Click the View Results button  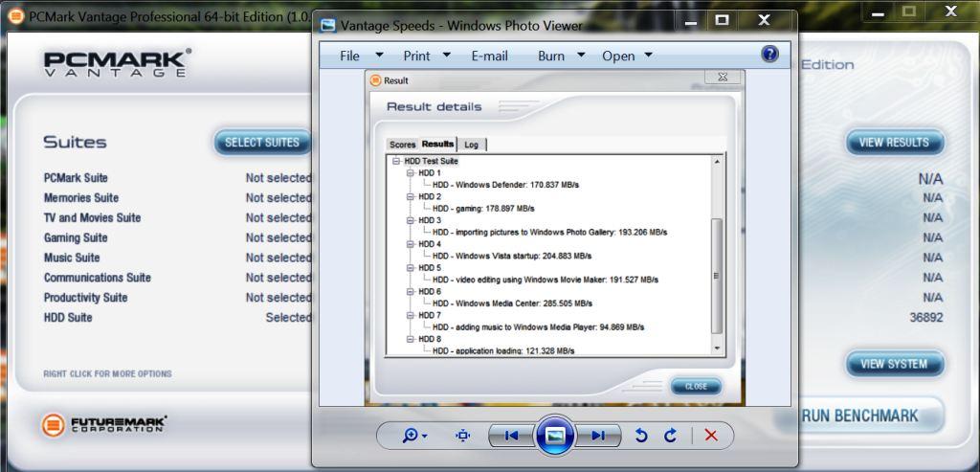click(894, 143)
